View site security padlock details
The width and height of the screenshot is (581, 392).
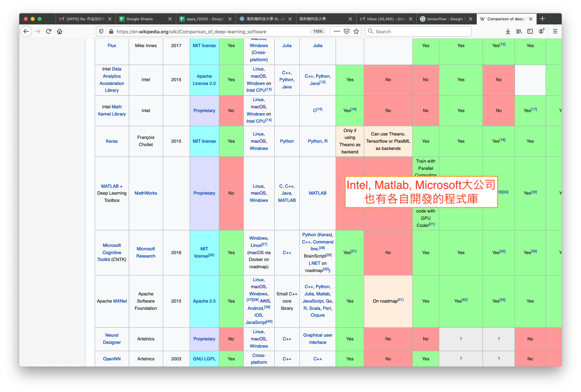[111, 31]
